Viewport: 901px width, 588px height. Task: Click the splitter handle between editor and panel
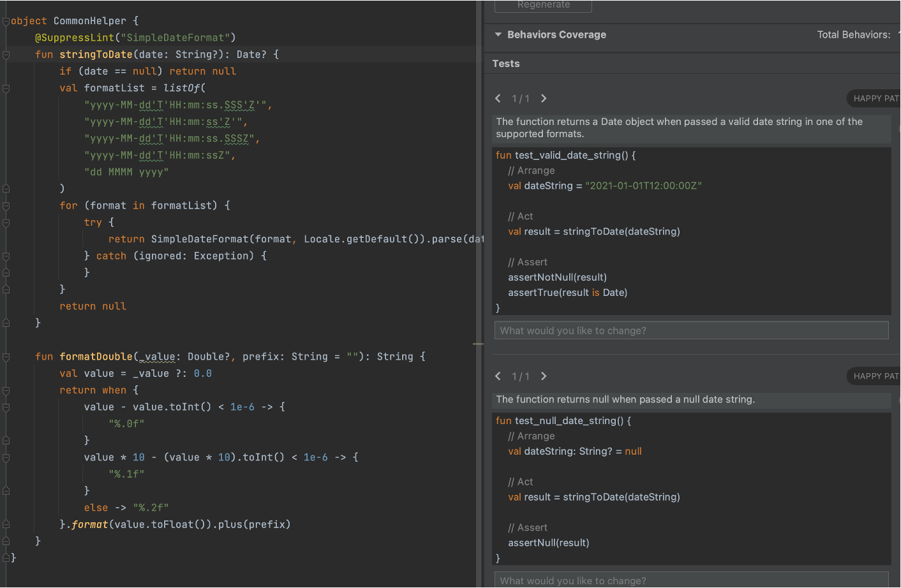[479, 344]
